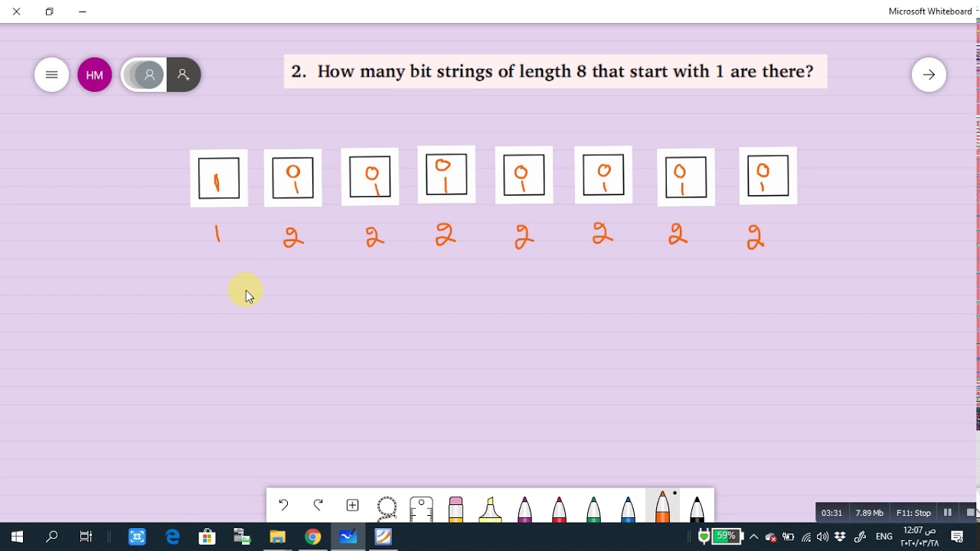Click the 7.89 Mb file size readout
This screenshot has height=551, width=980.
click(x=869, y=513)
